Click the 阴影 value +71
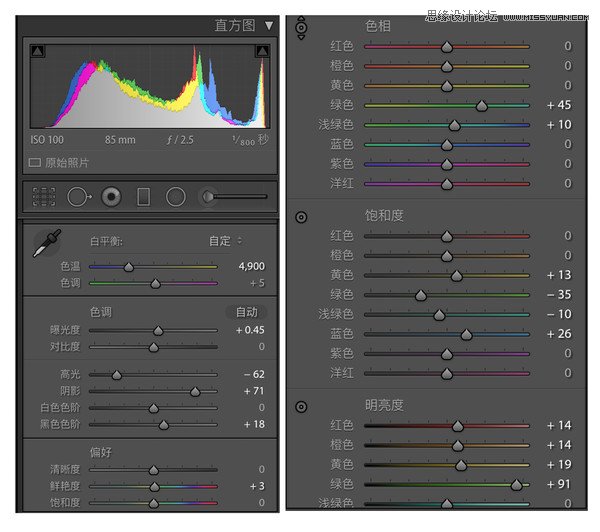The image size is (600, 532). [254, 391]
